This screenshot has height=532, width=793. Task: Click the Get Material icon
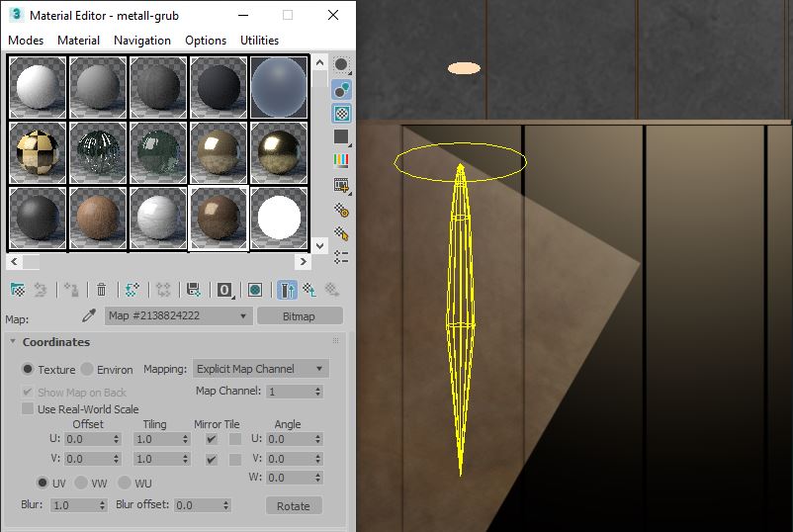coord(18,290)
